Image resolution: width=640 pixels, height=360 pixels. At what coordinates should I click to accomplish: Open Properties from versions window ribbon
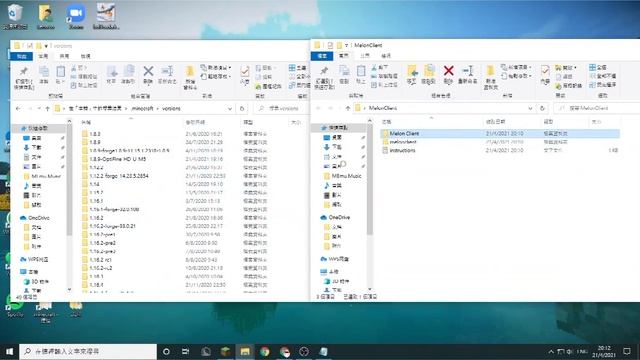tap(244, 75)
